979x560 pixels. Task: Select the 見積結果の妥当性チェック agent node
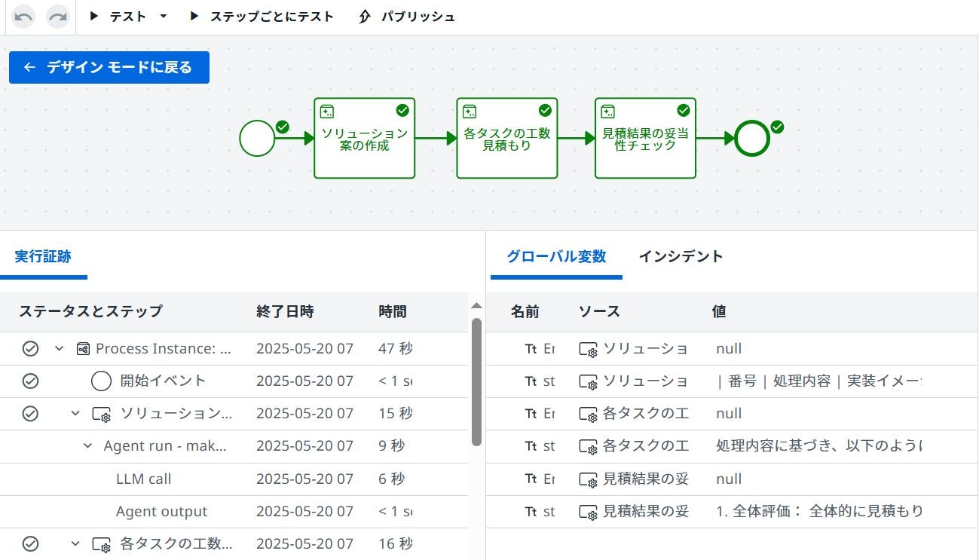645,139
